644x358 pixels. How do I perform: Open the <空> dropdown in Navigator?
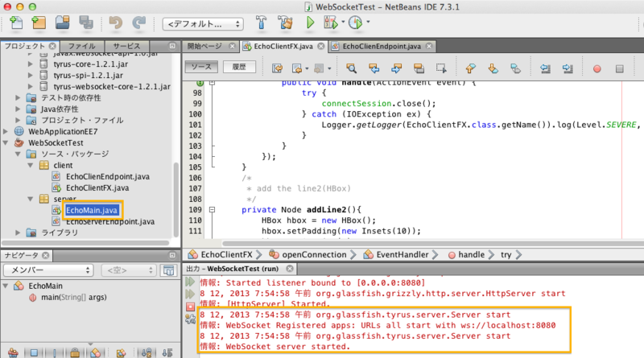129,270
